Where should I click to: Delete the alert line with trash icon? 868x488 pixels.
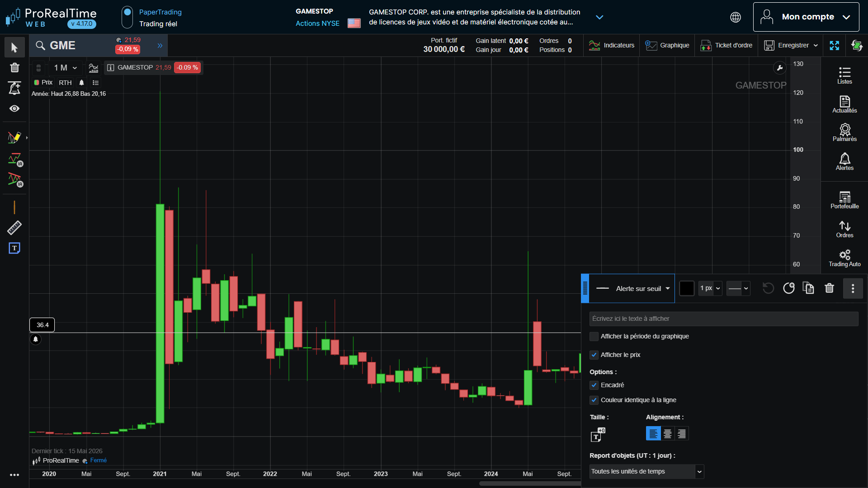pyautogui.click(x=829, y=288)
